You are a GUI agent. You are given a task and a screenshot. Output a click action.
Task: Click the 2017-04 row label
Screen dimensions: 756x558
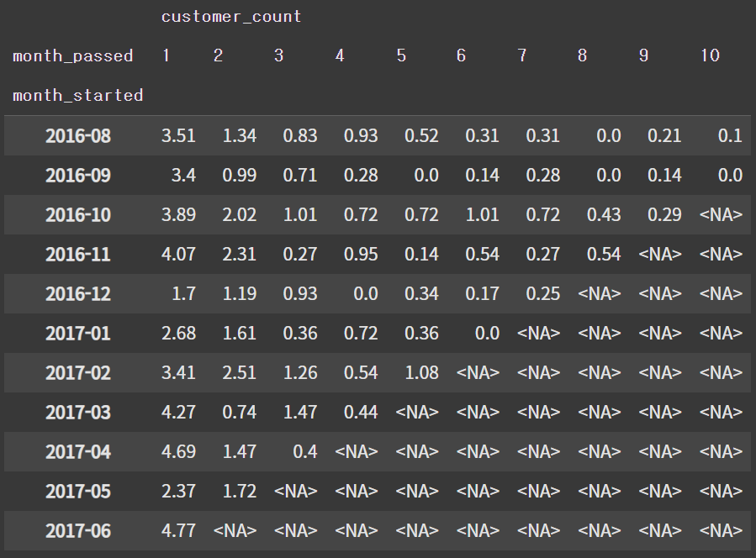coord(78,452)
